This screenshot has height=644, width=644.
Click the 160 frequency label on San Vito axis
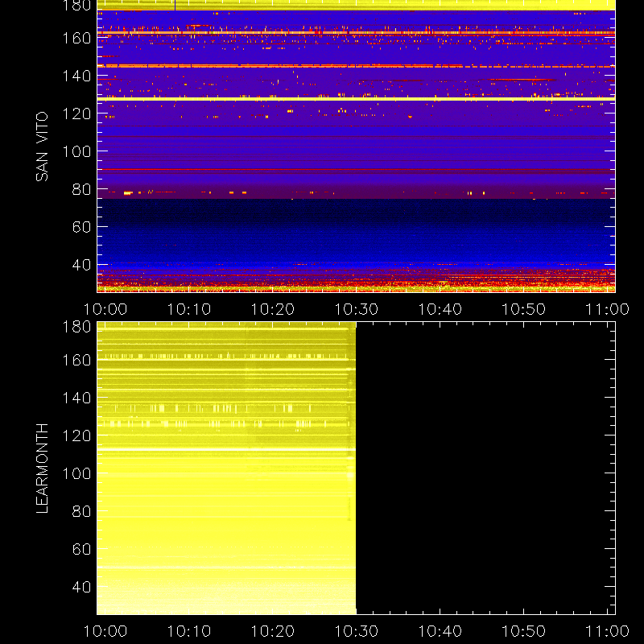76,38
